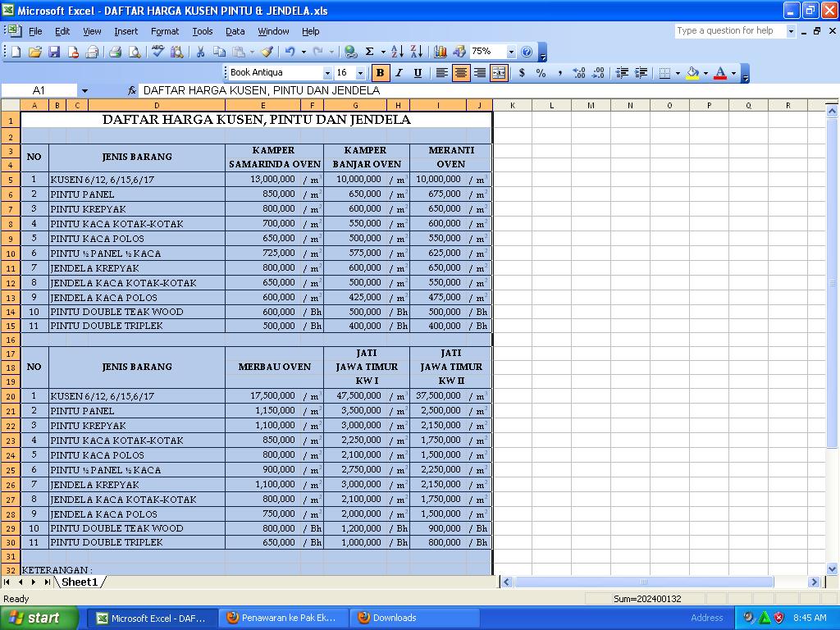
Task: Select the column K header
Action: [512, 106]
